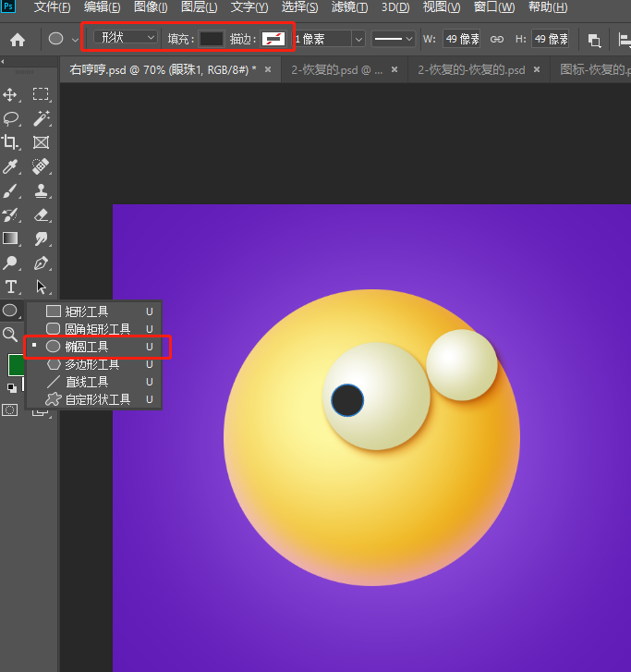Click the Home icon in options bar
This screenshot has width=631, height=672.
tap(18, 40)
